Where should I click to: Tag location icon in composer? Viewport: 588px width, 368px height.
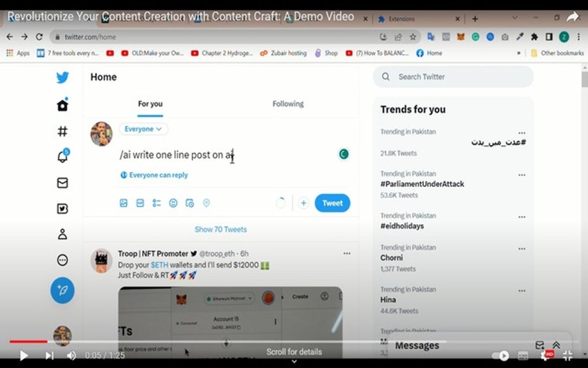point(206,203)
